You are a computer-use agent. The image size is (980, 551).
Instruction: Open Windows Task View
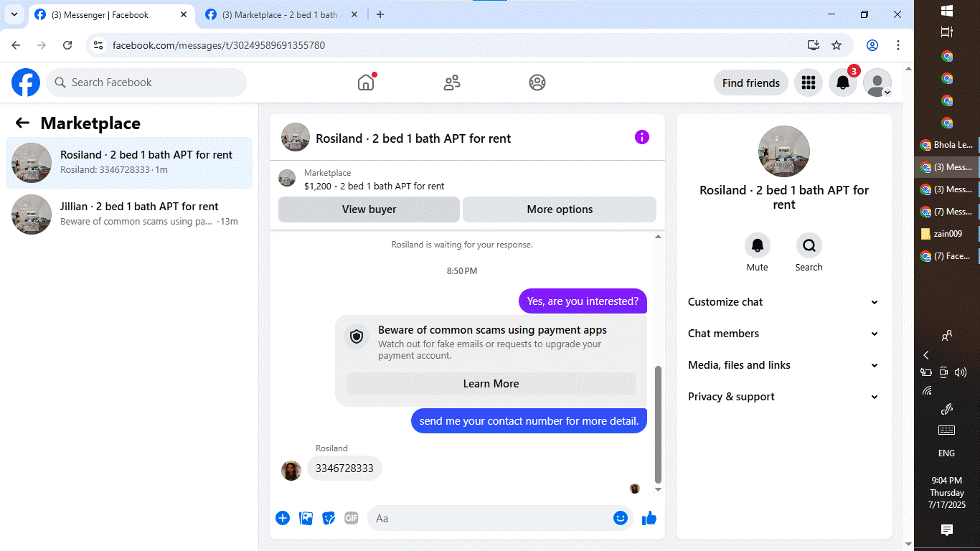tap(946, 32)
